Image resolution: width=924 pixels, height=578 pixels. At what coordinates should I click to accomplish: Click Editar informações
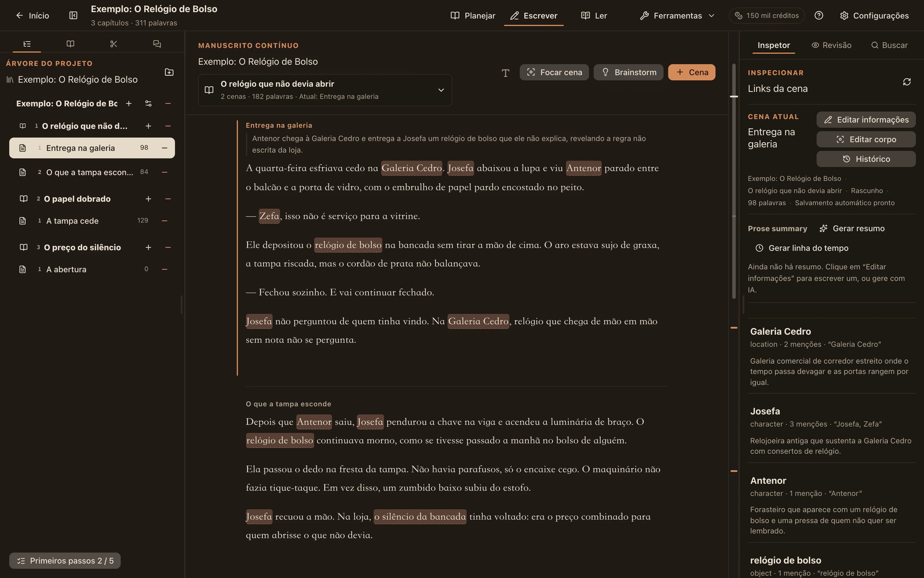tap(866, 120)
